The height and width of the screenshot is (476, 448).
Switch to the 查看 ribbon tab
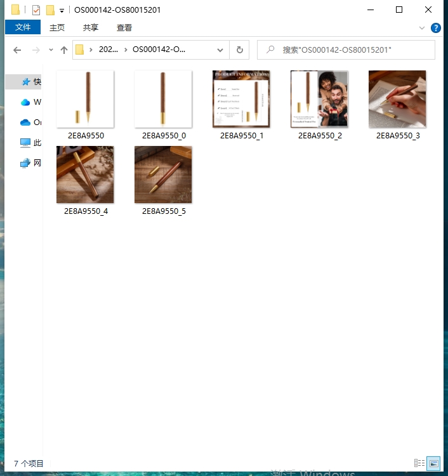coord(124,27)
